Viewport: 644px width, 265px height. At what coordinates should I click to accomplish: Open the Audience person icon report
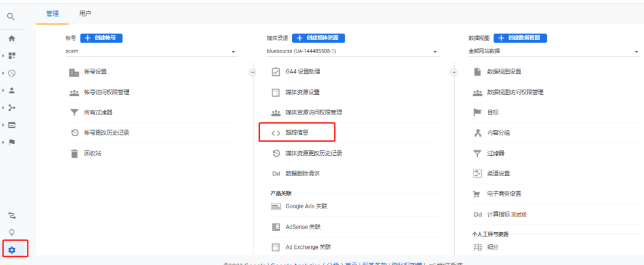[x=12, y=90]
